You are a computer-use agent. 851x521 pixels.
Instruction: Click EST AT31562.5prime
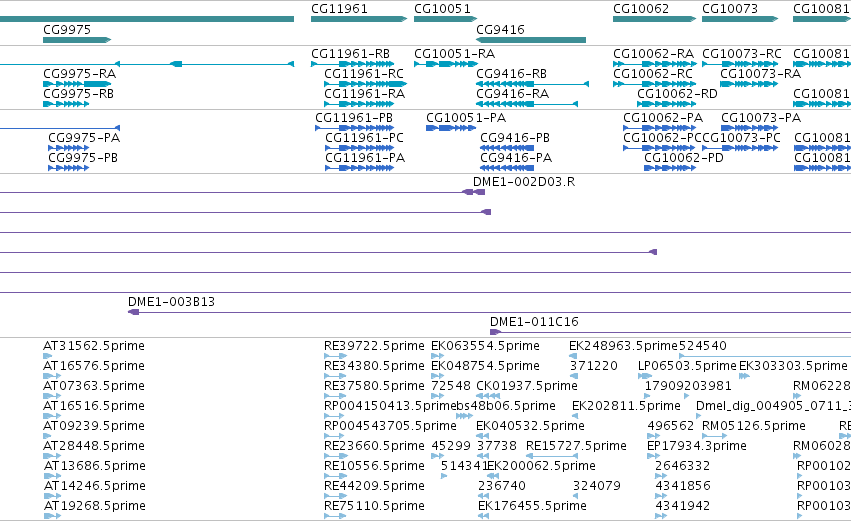point(94,346)
